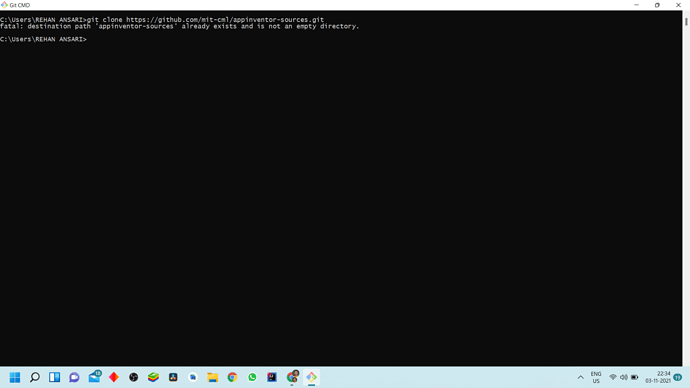Open the Mail app with badge

[x=94, y=377]
